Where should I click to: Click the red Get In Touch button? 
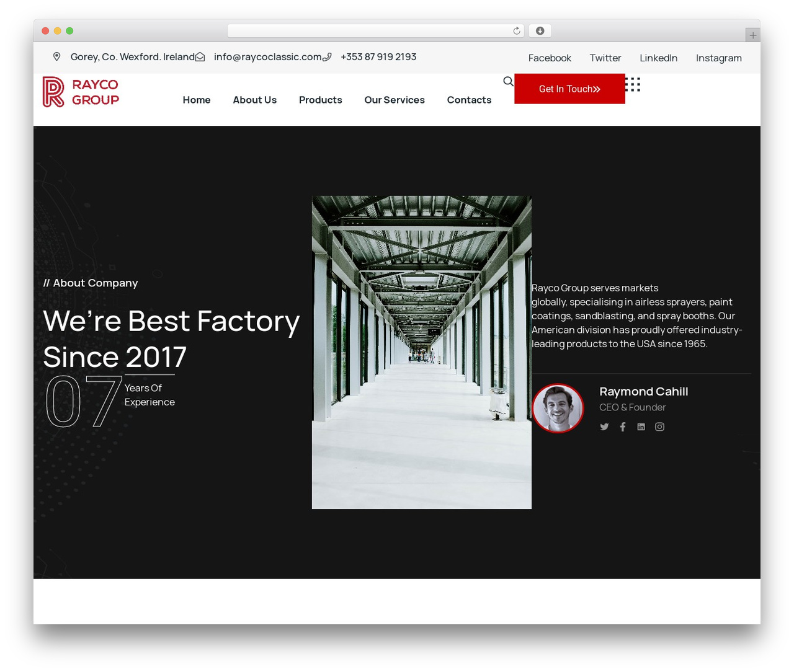point(569,89)
